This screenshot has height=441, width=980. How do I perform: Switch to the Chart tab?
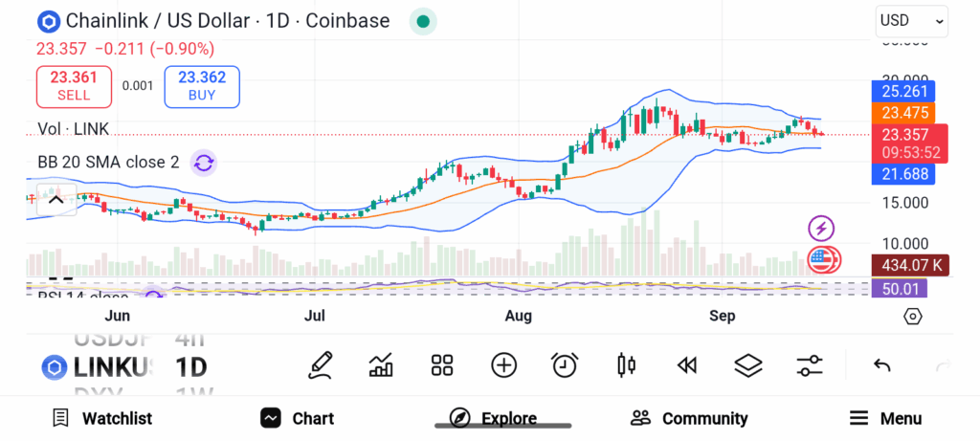298,418
